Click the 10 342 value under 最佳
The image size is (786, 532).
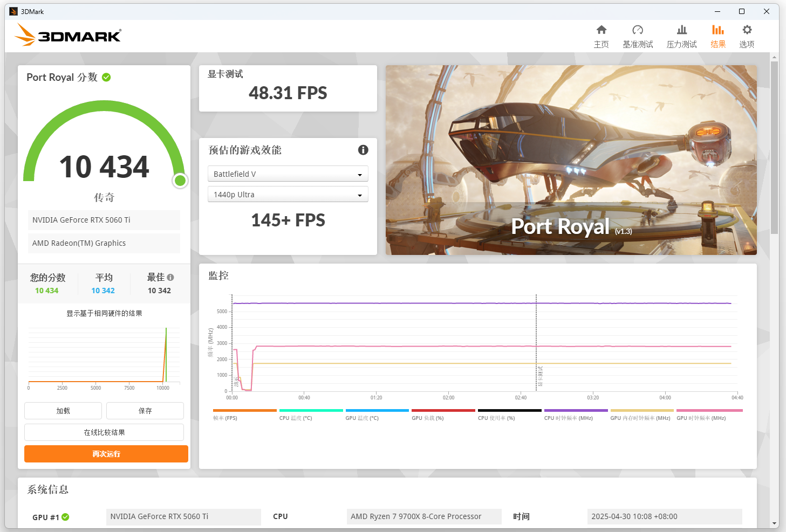(159, 291)
